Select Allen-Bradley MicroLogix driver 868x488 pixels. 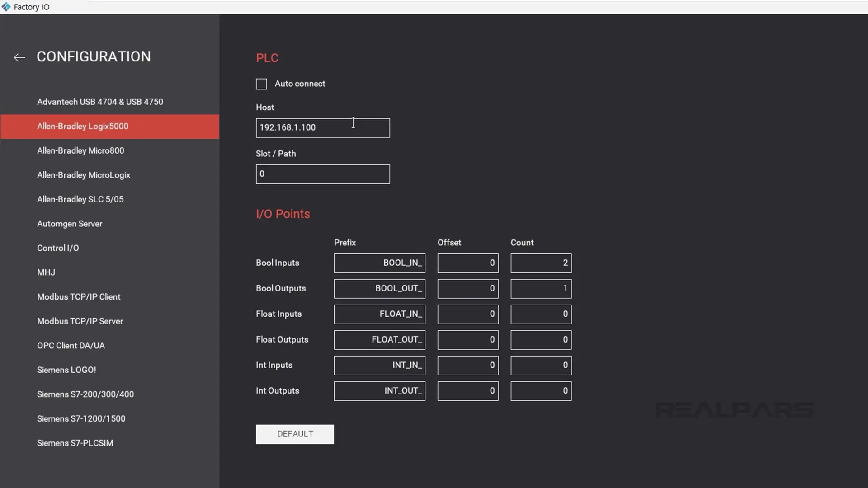click(x=110, y=175)
